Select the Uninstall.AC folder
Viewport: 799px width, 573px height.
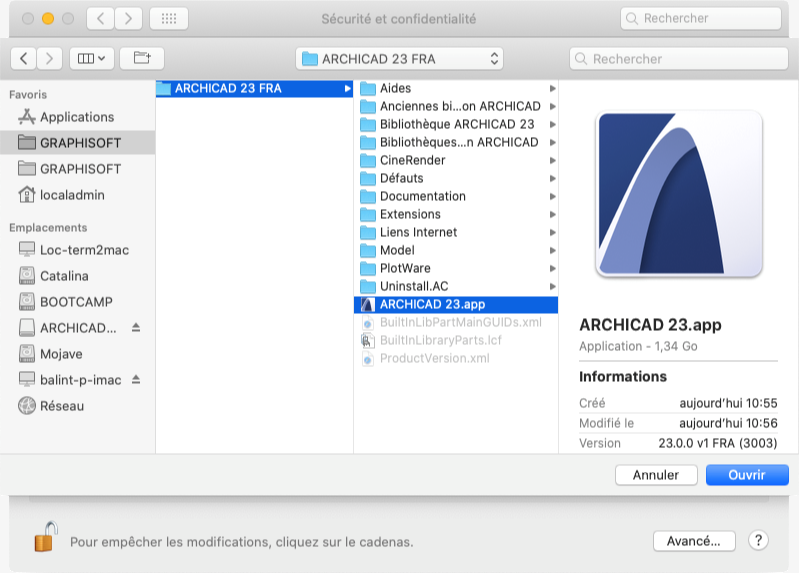click(x=456, y=286)
